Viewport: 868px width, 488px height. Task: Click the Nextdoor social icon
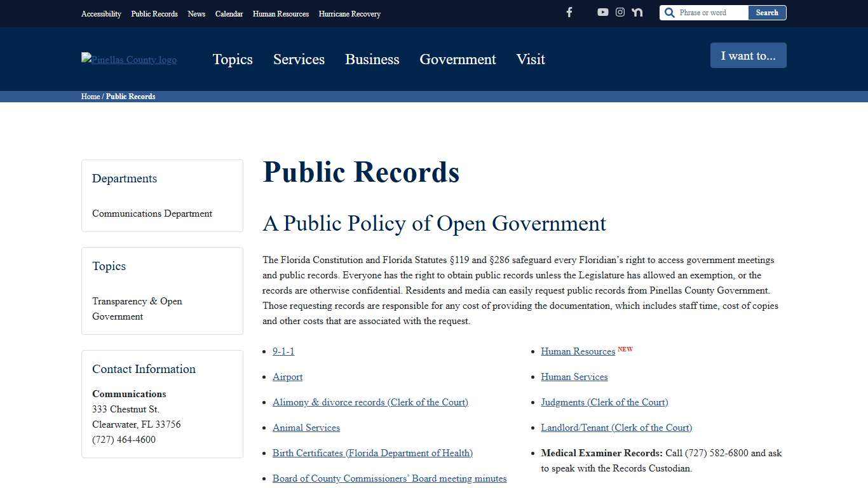click(x=637, y=12)
